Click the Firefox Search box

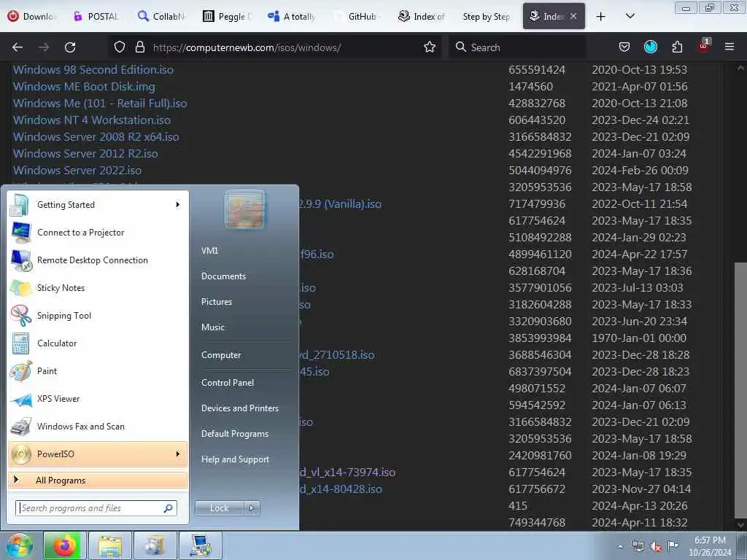point(517,47)
